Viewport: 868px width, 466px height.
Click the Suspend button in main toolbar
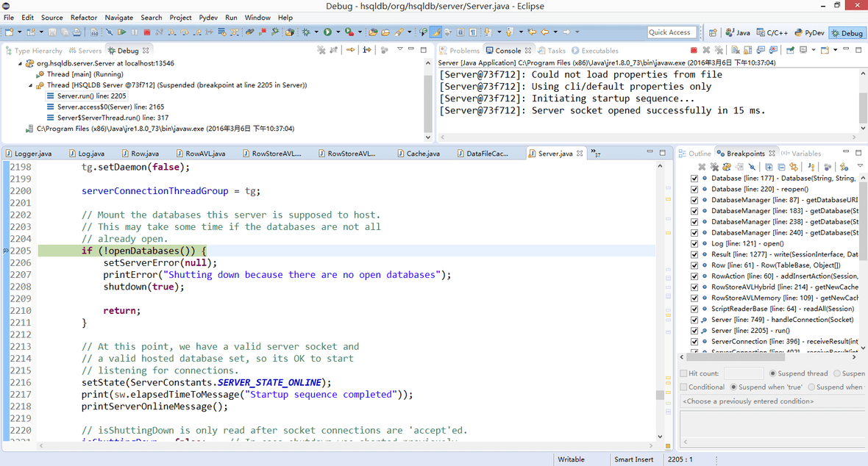[135, 32]
